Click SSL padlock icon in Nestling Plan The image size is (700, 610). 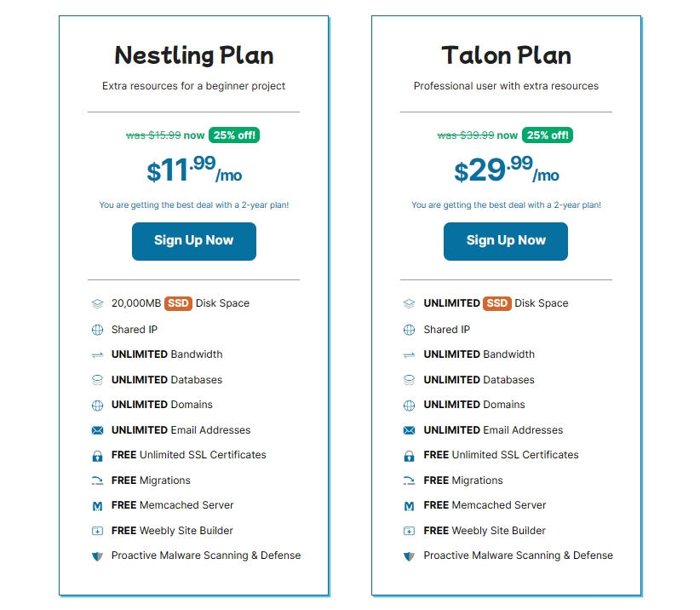pyautogui.click(x=97, y=456)
